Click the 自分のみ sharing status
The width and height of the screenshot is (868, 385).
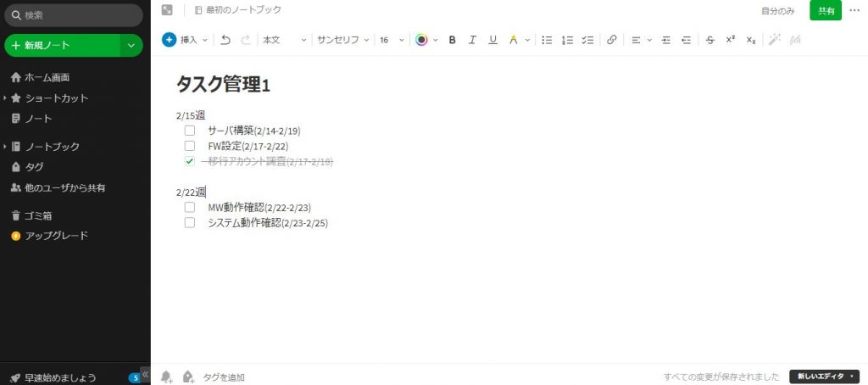tap(778, 10)
